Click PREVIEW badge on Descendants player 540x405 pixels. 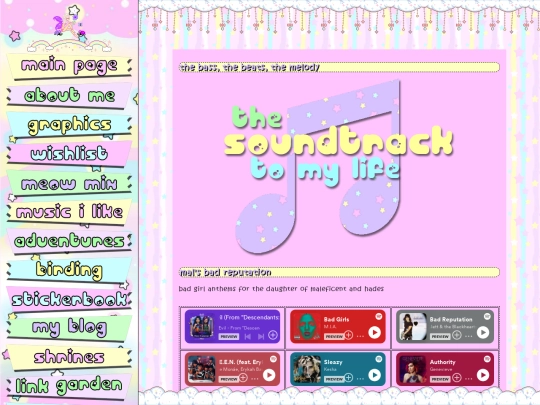[228, 336]
